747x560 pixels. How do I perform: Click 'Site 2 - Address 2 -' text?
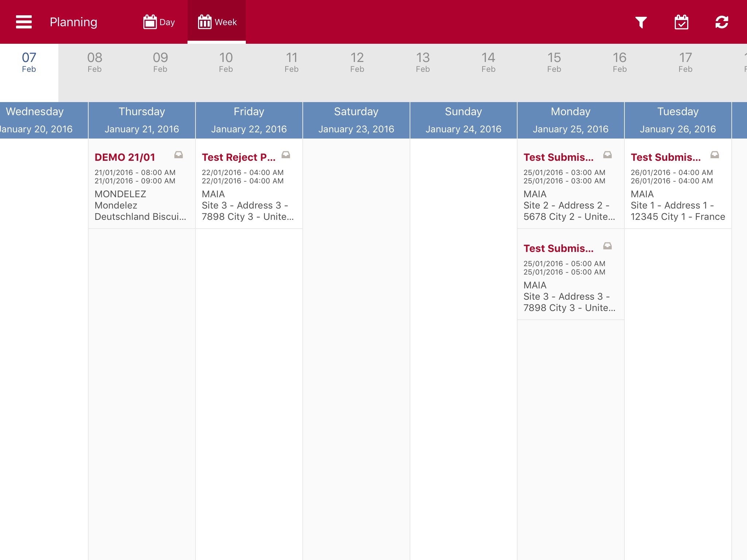(566, 205)
